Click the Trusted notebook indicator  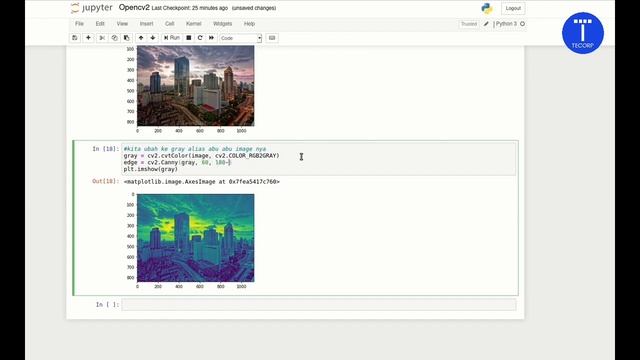point(469,24)
